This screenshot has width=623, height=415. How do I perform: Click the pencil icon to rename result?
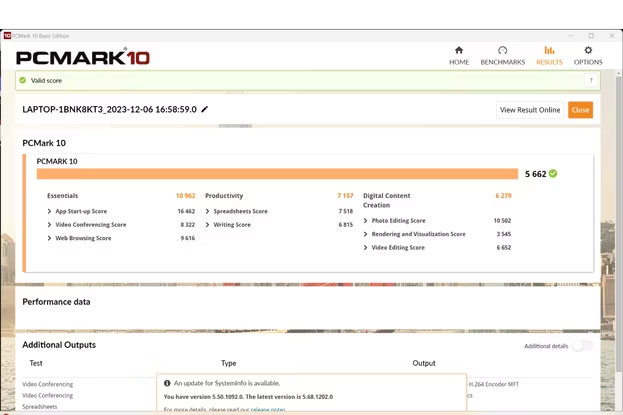coord(205,109)
